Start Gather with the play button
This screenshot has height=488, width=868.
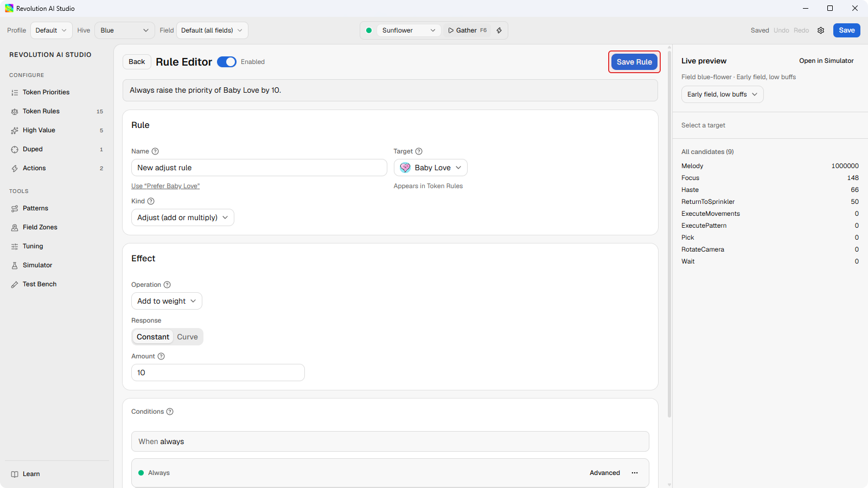pos(467,30)
